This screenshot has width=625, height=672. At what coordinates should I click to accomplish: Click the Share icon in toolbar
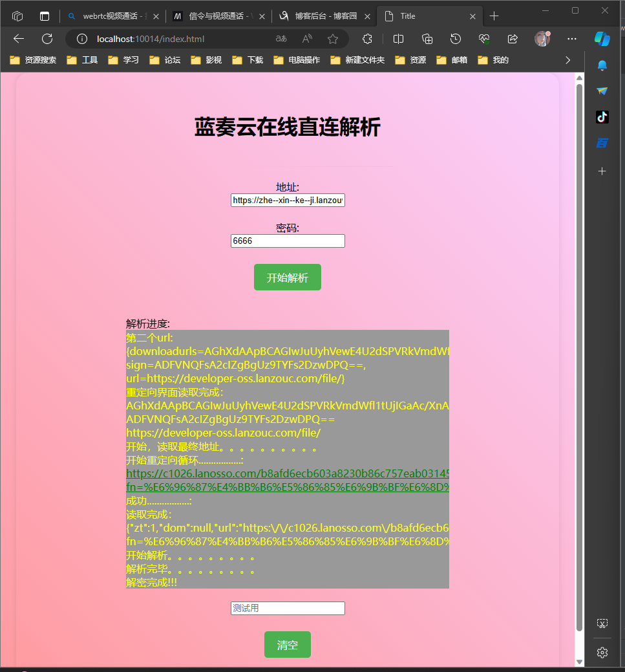[x=513, y=39]
